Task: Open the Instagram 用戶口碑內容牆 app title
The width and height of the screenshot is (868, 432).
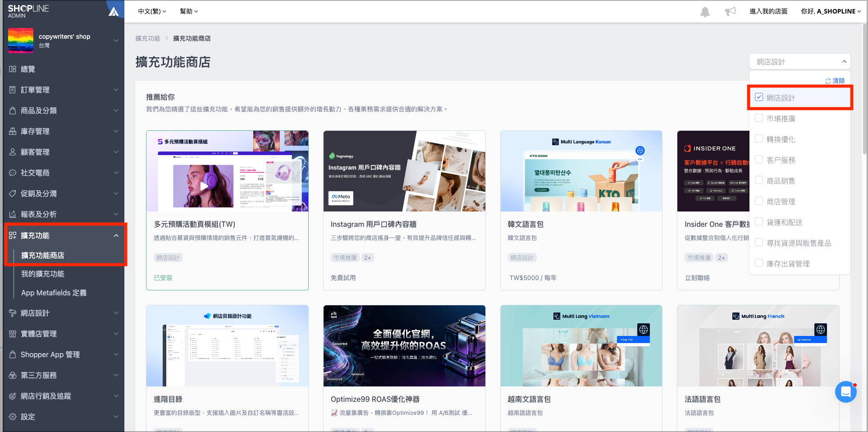Action: pos(374,225)
